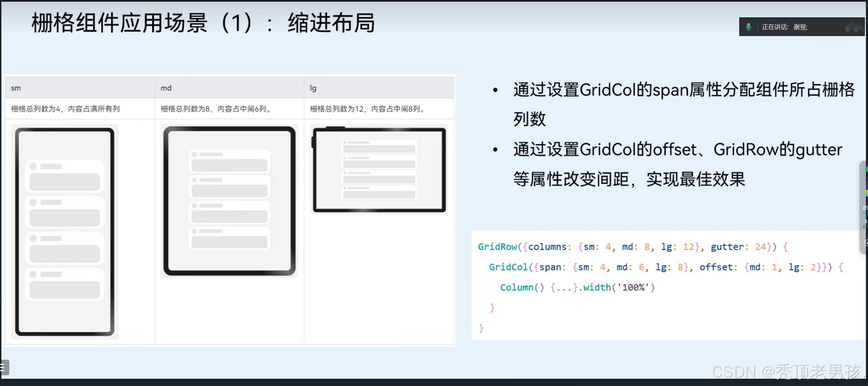Viewport: 868px width, 386px height.
Task: Click the phone mockup image under sm
Action: [65, 231]
